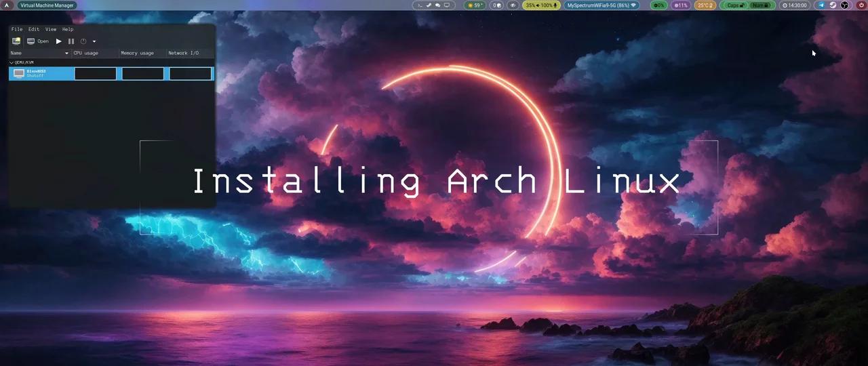The width and height of the screenshot is (868, 366).
Task: Sort by the Name column header
Action: [40, 53]
